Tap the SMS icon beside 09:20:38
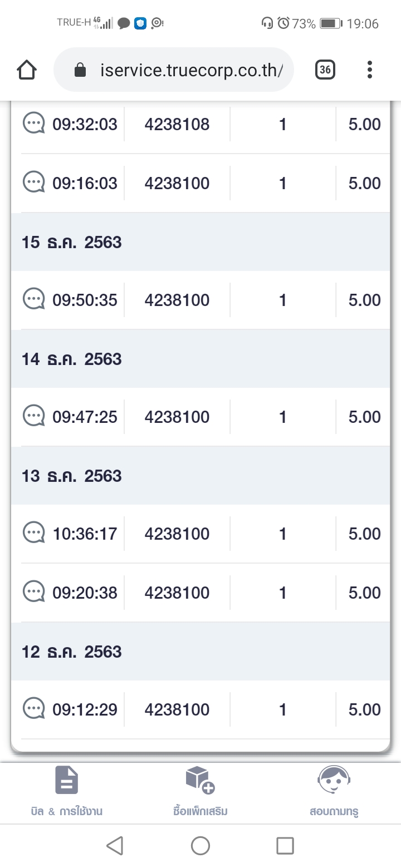The width and height of the screenshot is (401, 868). 33,591
